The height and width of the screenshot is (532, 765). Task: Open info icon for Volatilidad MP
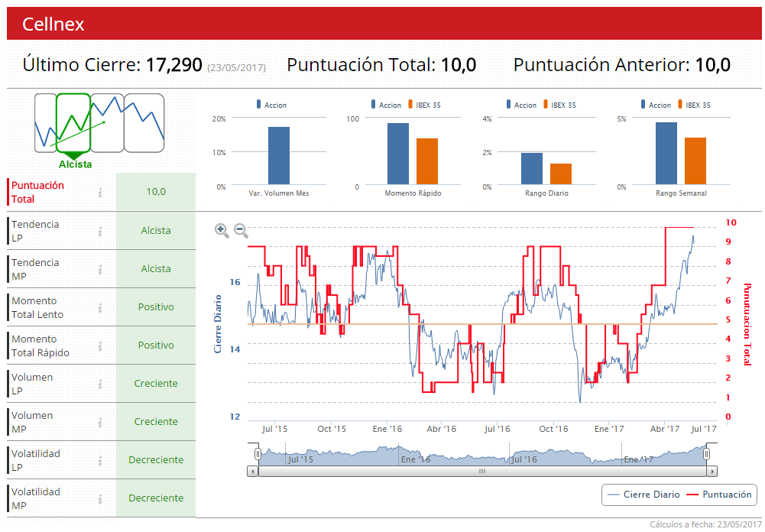pyautogui.click(x=100, y=499)
